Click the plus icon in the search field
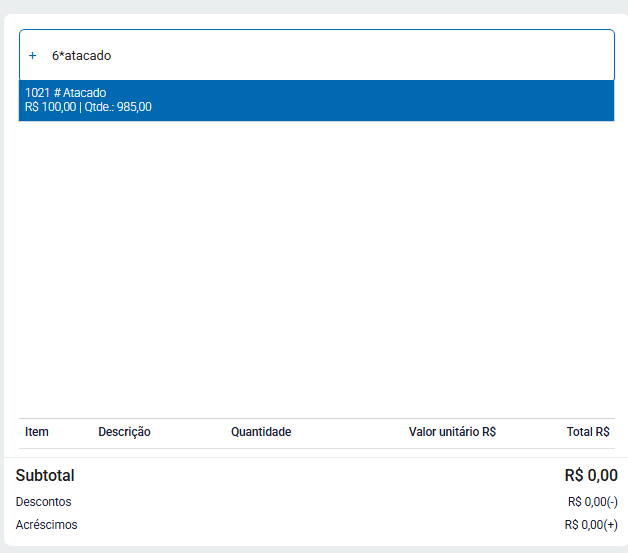The width and height of the screenshot is (628, 553). 32,56
